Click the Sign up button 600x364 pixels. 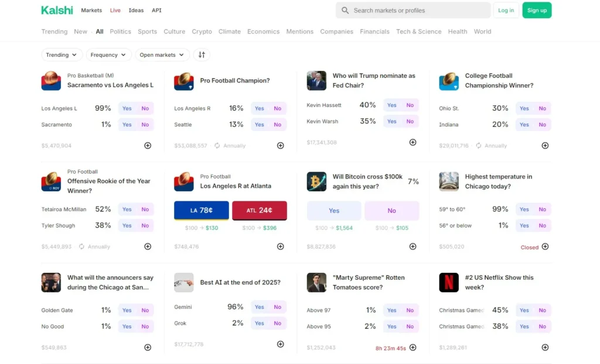click(537, 11)
